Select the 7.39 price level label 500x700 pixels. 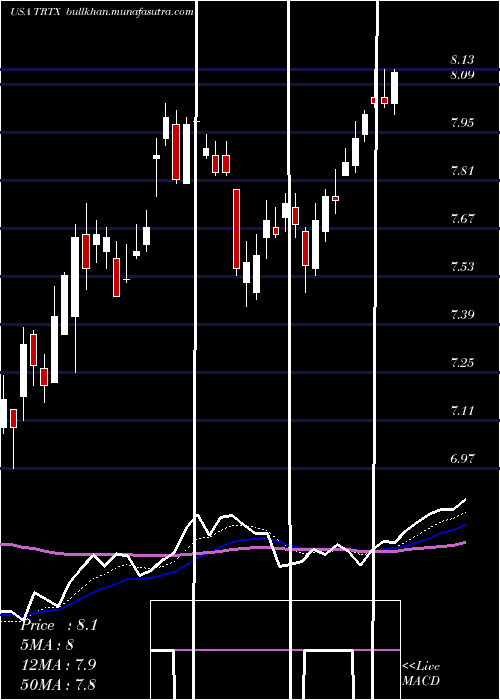point(462,315)
